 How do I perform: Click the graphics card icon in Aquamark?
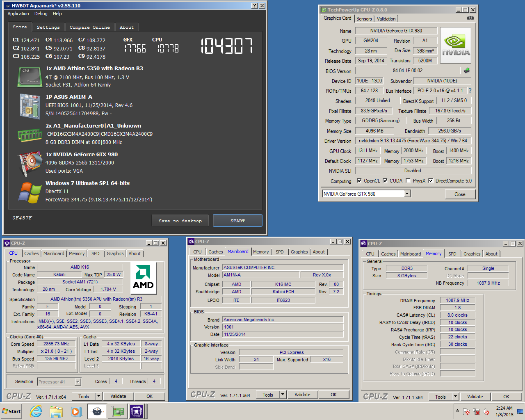[x=30, y=163]
